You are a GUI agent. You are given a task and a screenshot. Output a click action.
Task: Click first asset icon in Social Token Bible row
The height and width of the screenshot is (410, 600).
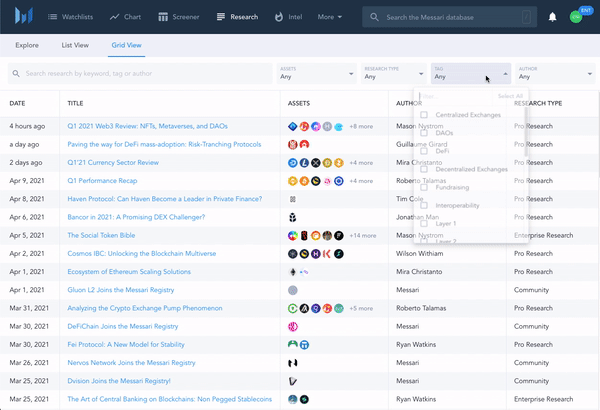click(293, 235)
